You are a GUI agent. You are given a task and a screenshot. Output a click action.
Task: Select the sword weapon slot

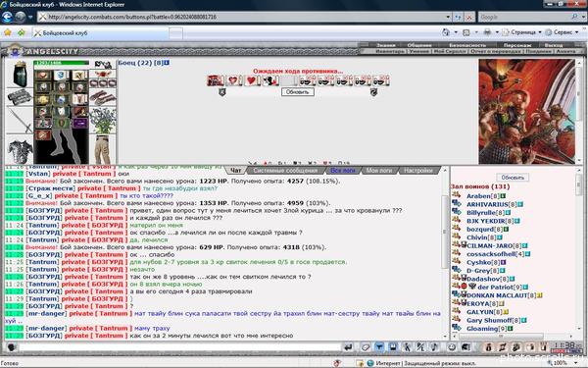[20, 121]
